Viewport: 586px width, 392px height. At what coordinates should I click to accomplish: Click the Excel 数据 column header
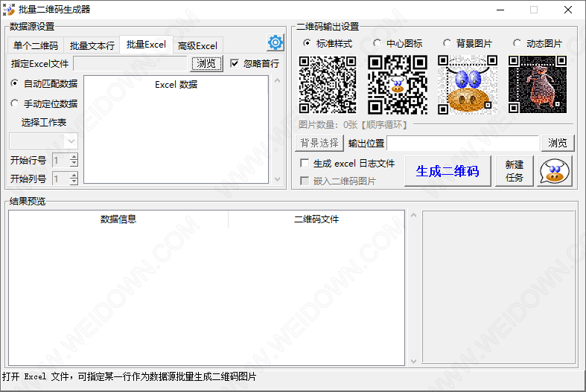coord(176,85)
